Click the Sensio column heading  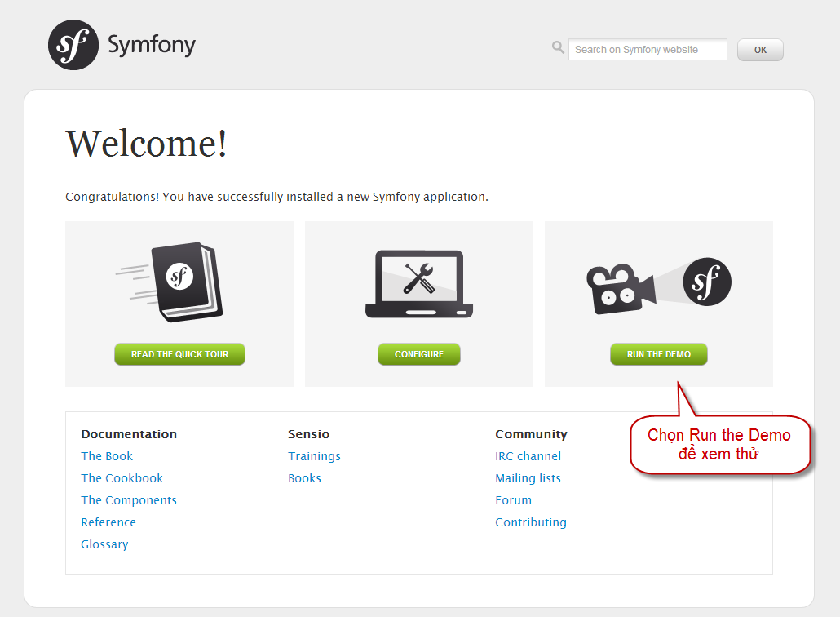coord(308,434)
